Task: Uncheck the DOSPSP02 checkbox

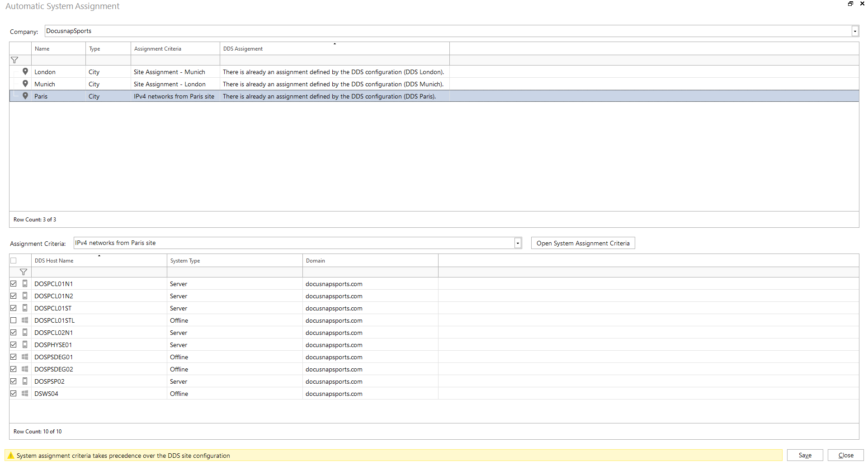Action: 14,381
